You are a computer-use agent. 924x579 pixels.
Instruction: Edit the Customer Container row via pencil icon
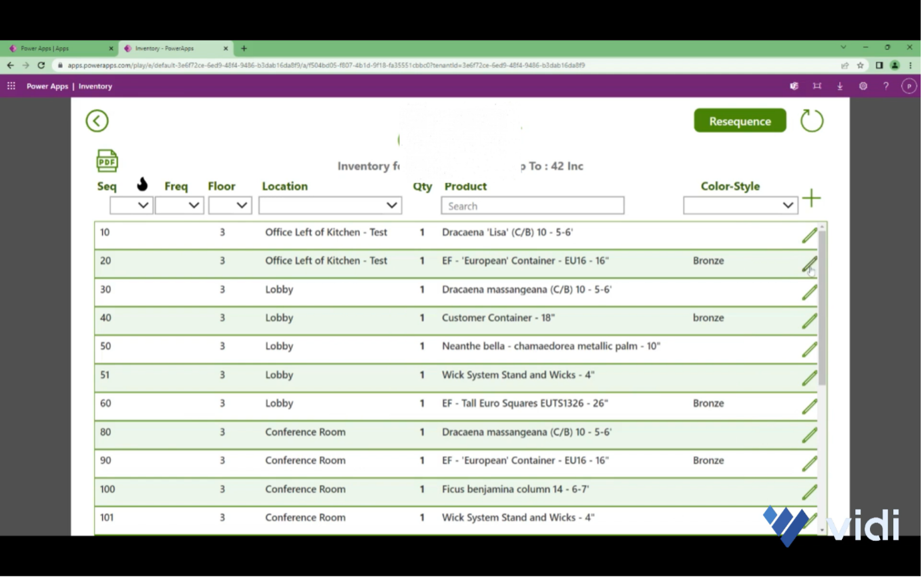coord(808,320)
